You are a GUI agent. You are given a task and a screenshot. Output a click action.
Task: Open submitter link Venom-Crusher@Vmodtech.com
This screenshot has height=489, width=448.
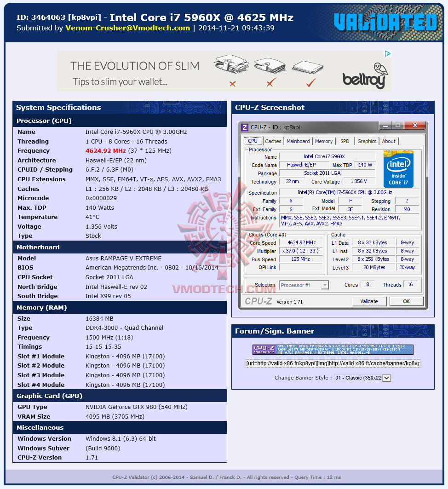pos(128,28)
